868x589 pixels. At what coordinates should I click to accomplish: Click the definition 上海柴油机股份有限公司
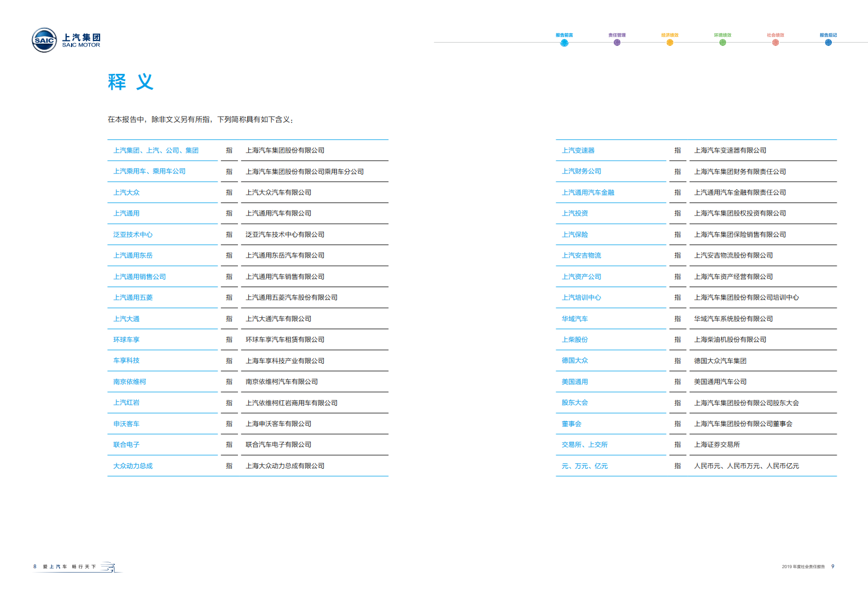pyautogui.click(x=730, y=340)
